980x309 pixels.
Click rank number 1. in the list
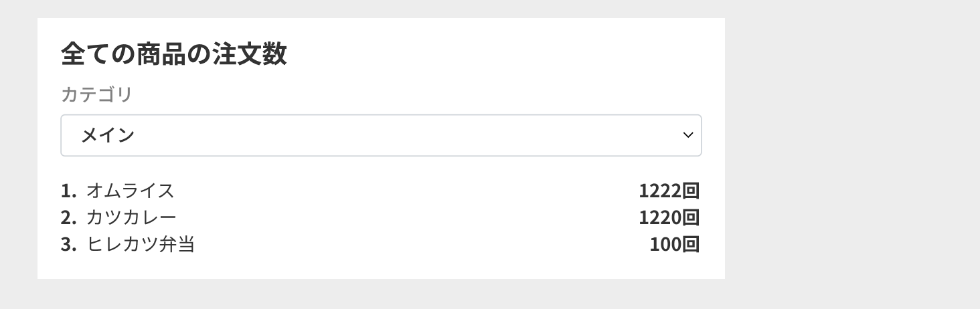click(68, 191)
